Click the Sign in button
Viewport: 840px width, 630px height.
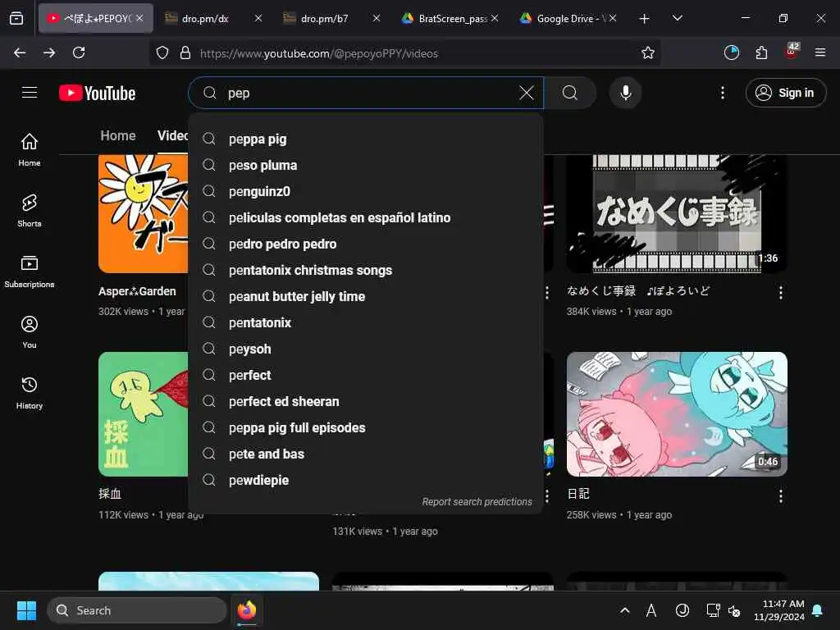785,93
